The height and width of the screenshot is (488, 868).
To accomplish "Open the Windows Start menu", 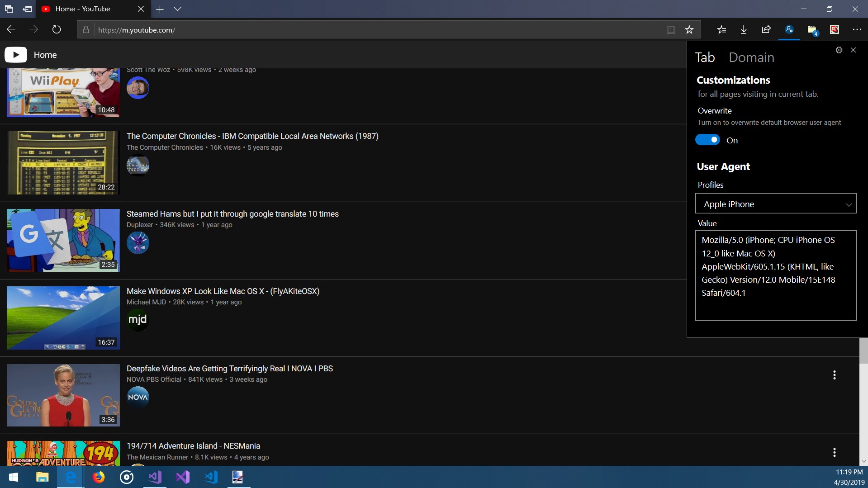I will click(x=14, y=477).
